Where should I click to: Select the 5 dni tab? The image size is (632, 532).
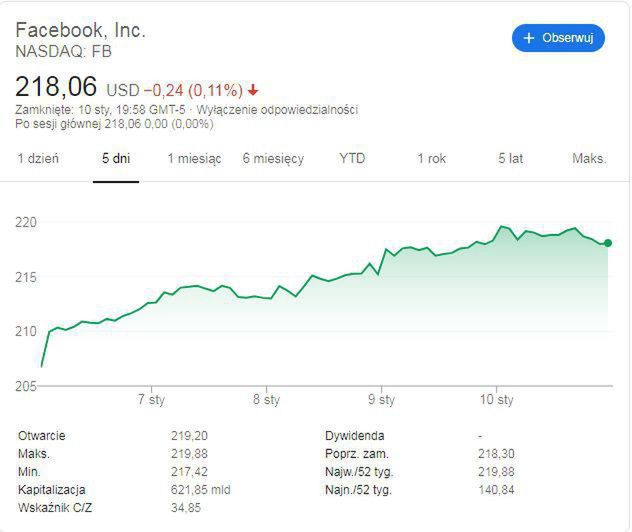click(x=115, y=159)
